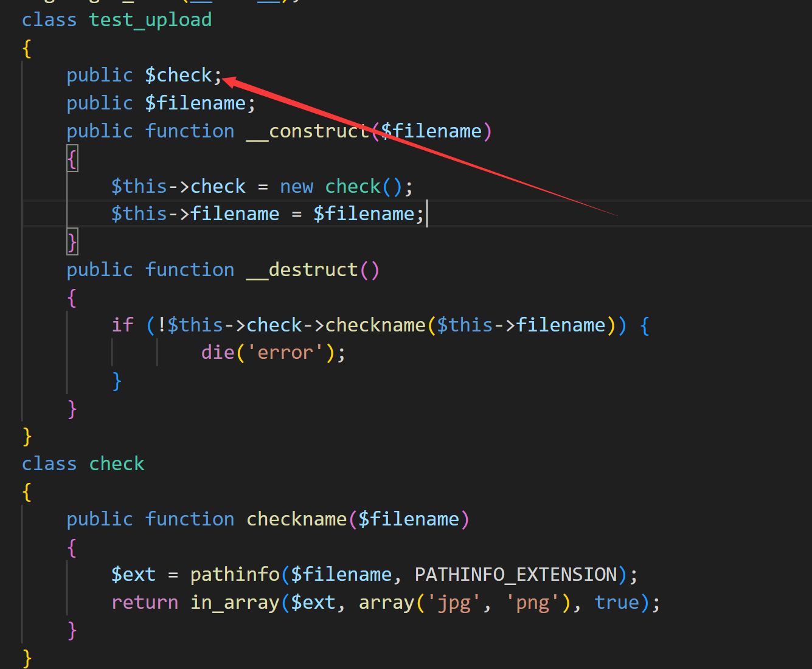This screenshot has height=669, width=812.
Task: Click the public $filename property declaration
Action: 195,103
